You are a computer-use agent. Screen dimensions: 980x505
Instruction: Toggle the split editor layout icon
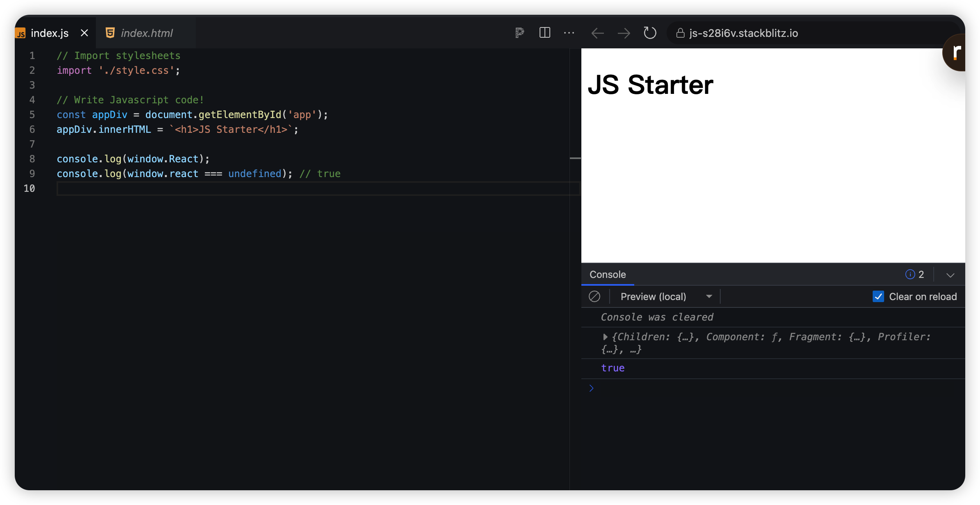click(x=544, y=33)
